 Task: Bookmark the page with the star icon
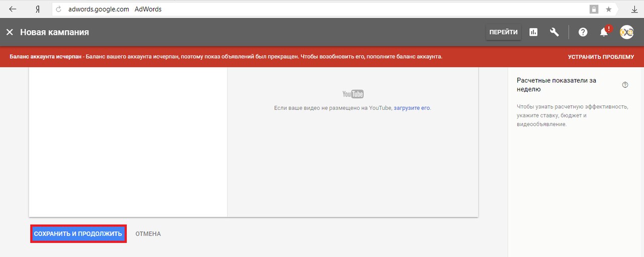click(609, 9)
